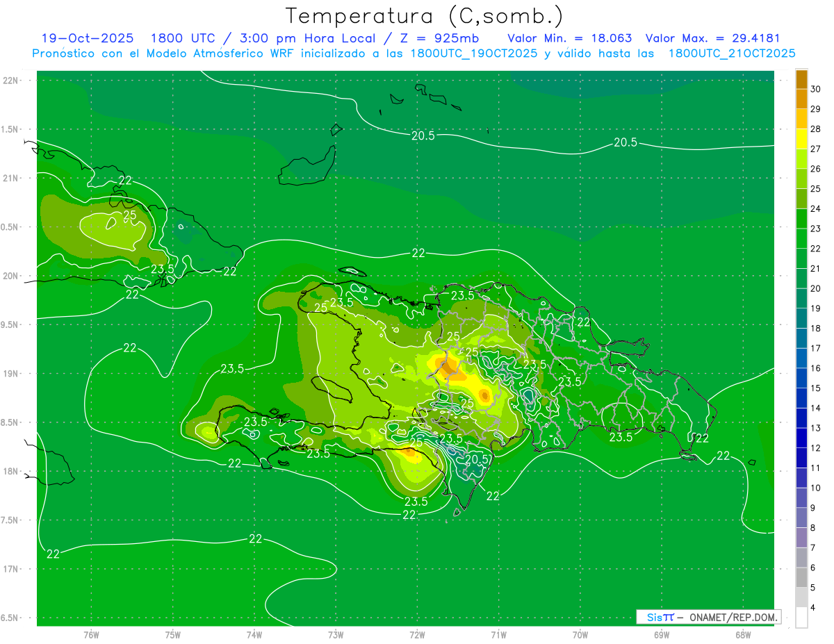
Task: Click the 72W longitude axis label
Action: pos(417,634)
